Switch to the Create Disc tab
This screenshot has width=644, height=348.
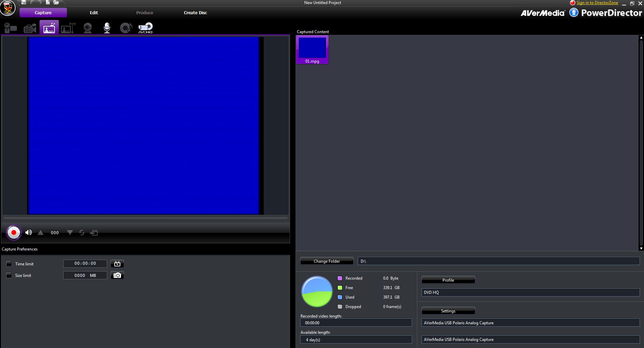click(195, 13)
